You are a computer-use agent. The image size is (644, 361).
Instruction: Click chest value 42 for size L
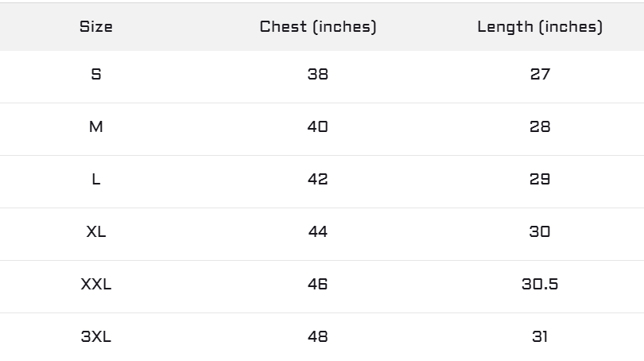[318, 179]
